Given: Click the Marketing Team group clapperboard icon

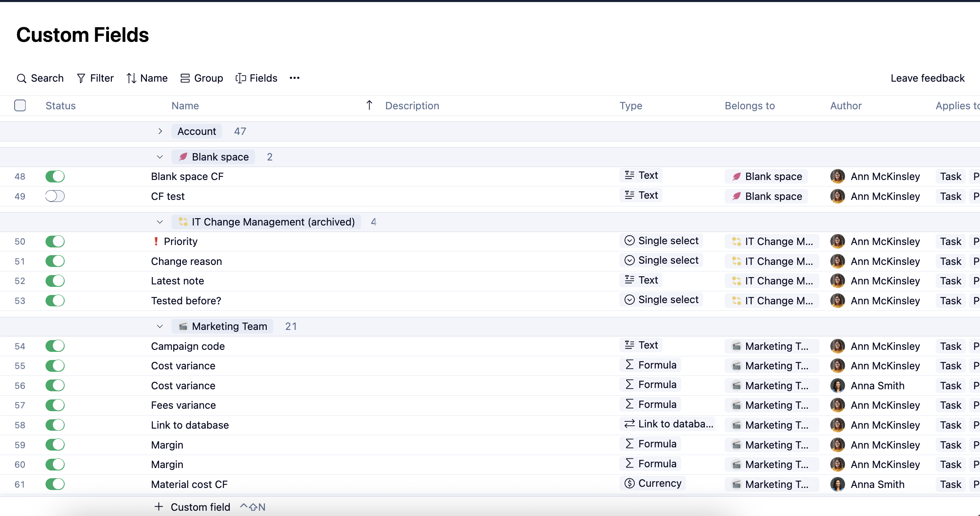Looking at the screenshot, I should [x=183, y=326].
